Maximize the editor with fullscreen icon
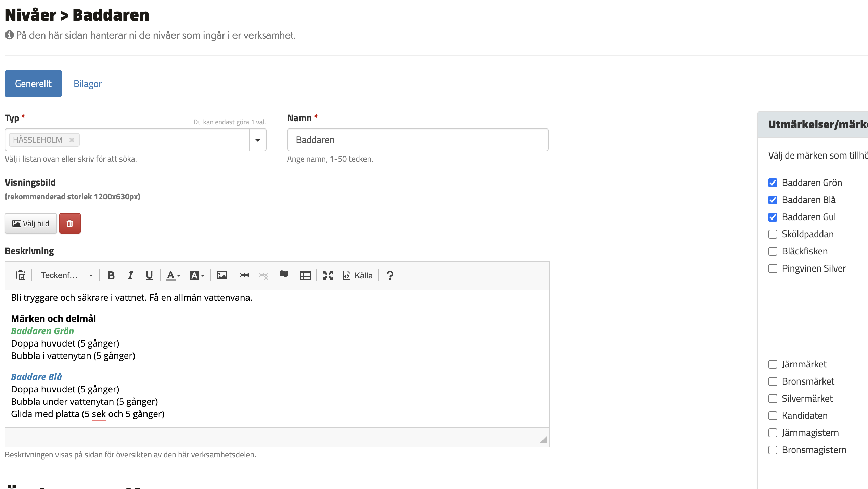The height and width of the screenshot is (489, 868). [328, 275]
